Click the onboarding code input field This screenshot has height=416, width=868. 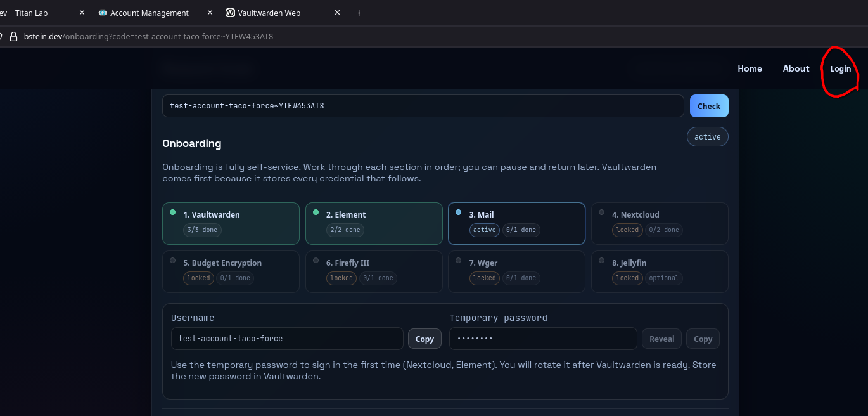pos(423,106)
